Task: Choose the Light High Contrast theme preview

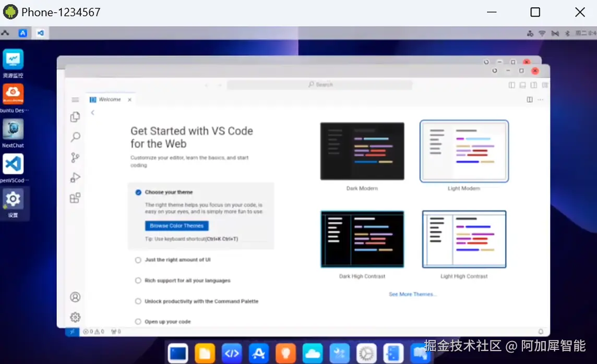Action: [464, 239]
